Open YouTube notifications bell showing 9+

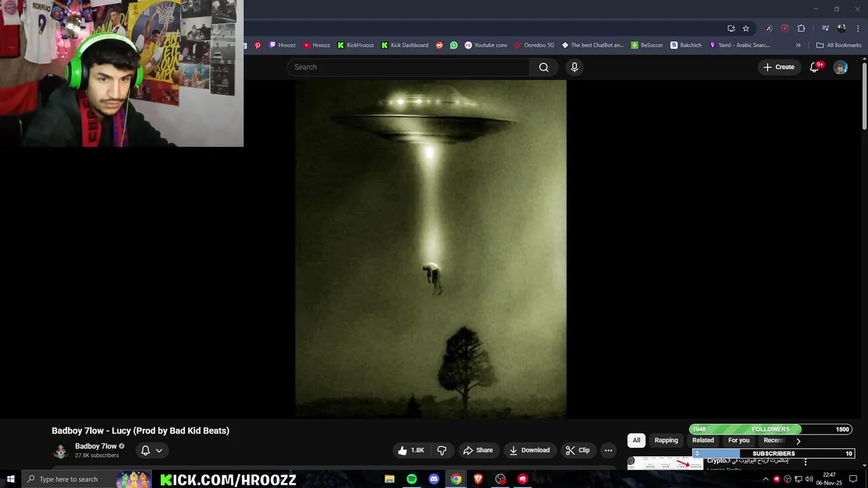(816, 67)
